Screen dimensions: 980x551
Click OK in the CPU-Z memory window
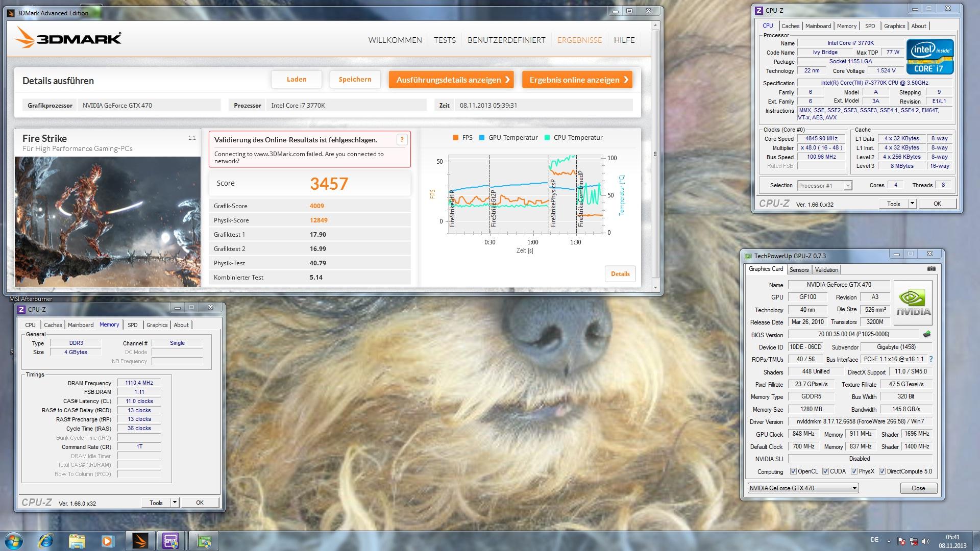pyautogui.click(x=200, y=503)
